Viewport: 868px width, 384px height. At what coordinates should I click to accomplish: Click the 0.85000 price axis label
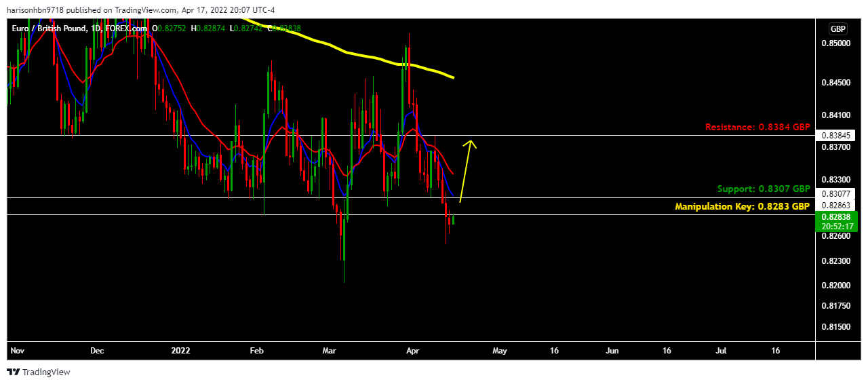835,43
